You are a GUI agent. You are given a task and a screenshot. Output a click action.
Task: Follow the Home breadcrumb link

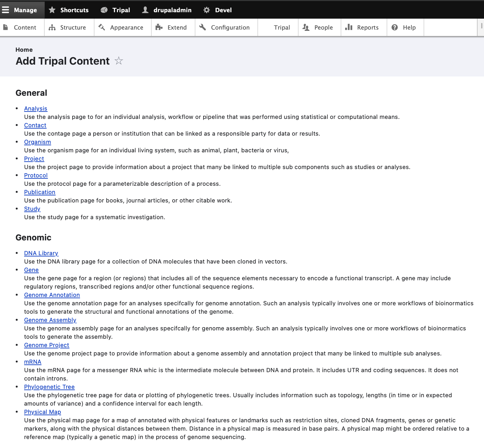click(24, 50)
